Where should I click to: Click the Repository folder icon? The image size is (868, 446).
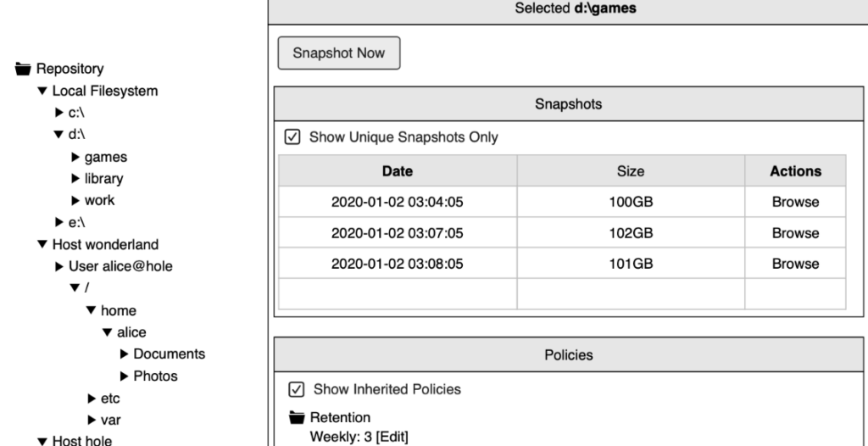coord(23,69)
